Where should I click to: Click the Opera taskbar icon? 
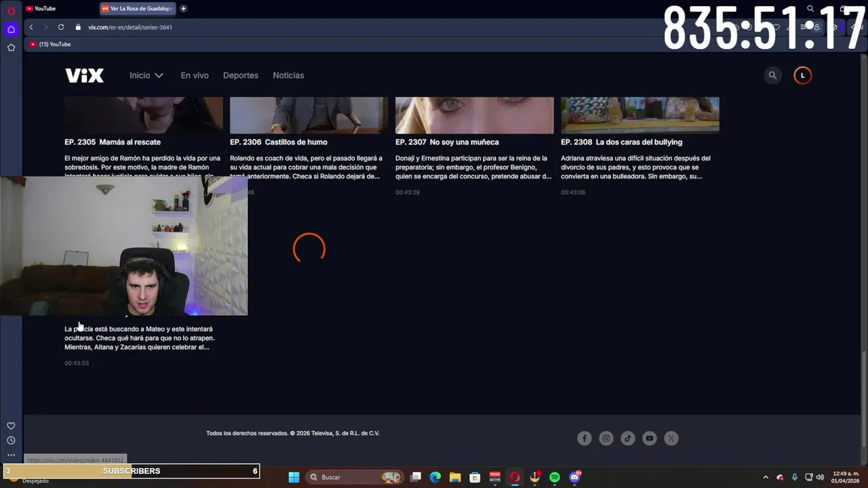pyautogui.click(x=515, y=477)
